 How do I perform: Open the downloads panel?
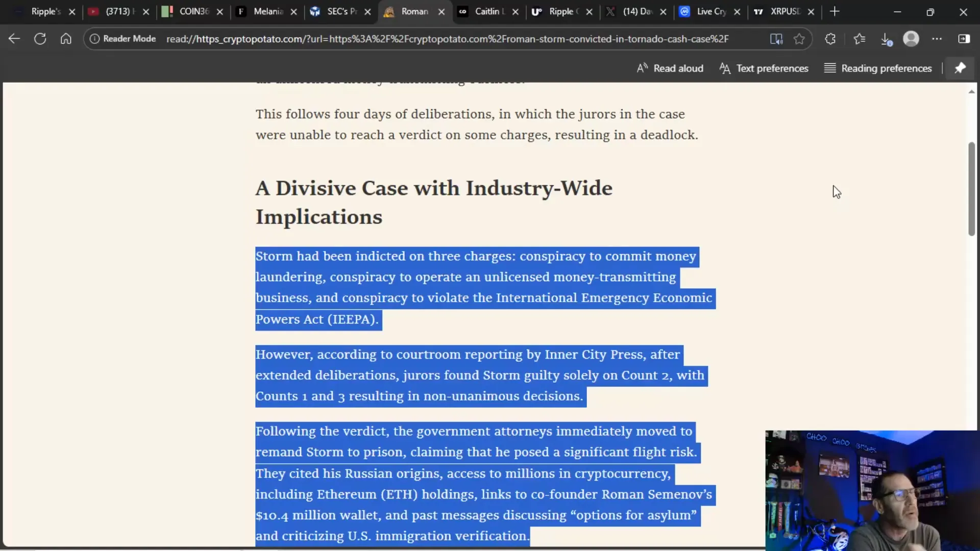pyautogui.click(x=886, y=39)
